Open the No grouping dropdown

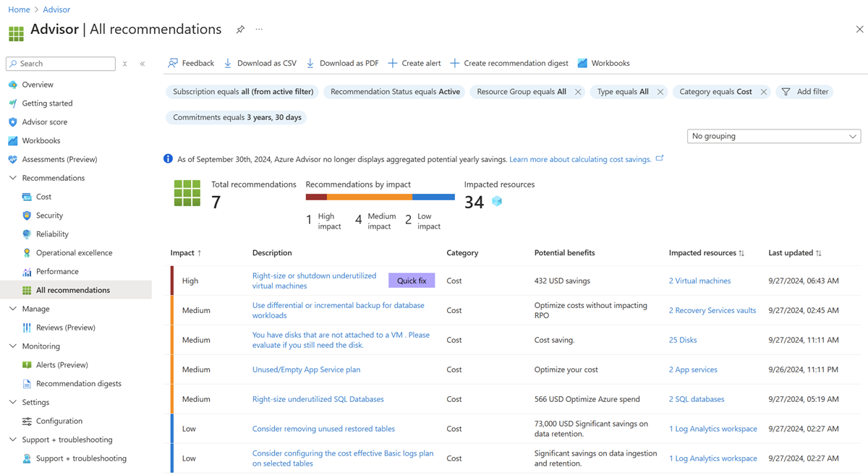(x=773, y=136)
